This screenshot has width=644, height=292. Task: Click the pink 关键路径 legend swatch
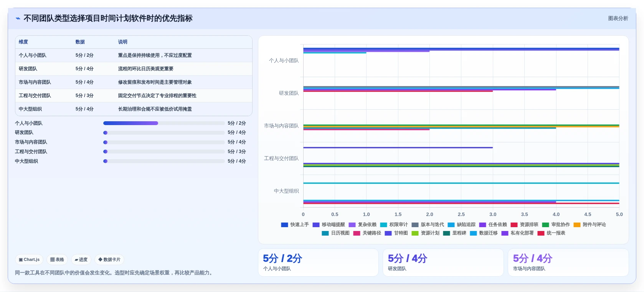coord(357,233)
